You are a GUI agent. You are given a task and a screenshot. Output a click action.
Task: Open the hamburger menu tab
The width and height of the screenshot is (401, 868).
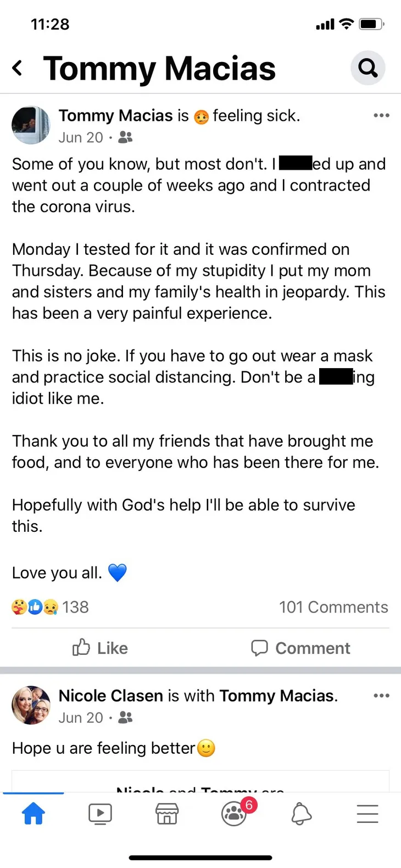tap(367, 814)
